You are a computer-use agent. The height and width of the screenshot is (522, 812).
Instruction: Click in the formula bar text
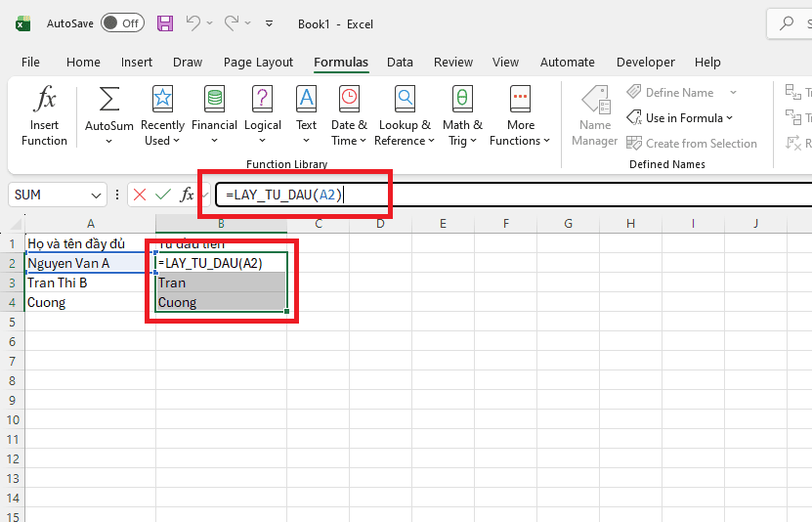click(284, 195)
